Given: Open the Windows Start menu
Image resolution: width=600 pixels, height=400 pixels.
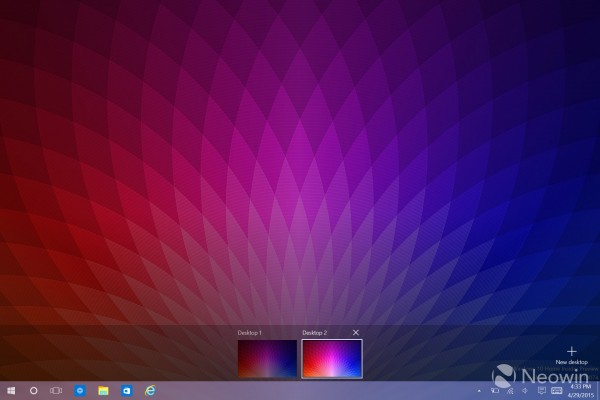Looking at the screenshot, I should pos(11,389).
